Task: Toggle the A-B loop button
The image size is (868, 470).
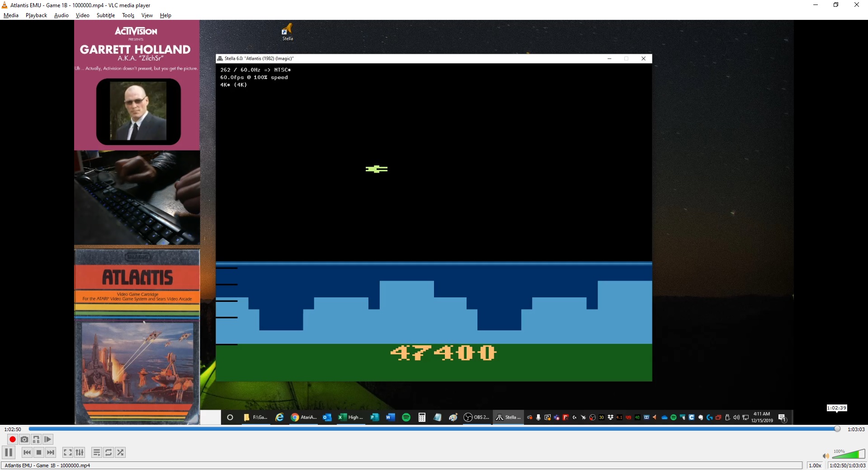Action: point(36,439)
